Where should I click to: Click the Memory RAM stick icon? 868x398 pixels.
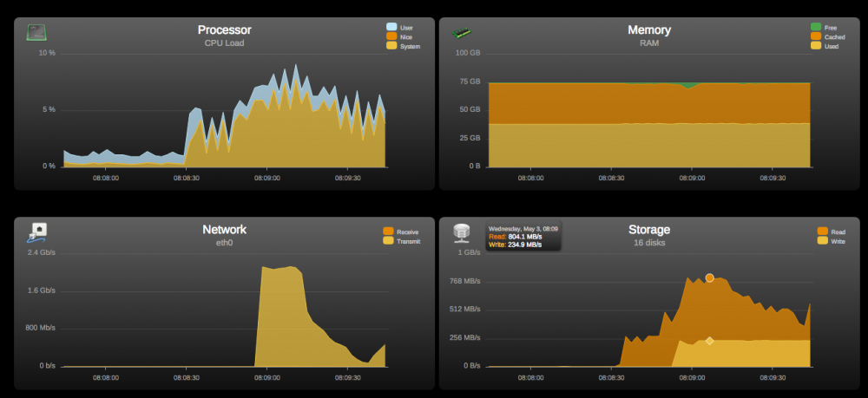pos(461,33)
